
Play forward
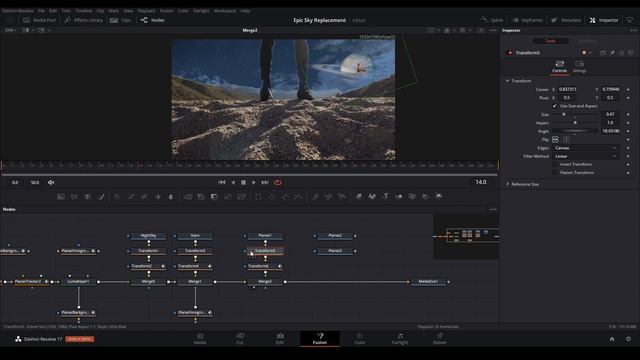253,182
